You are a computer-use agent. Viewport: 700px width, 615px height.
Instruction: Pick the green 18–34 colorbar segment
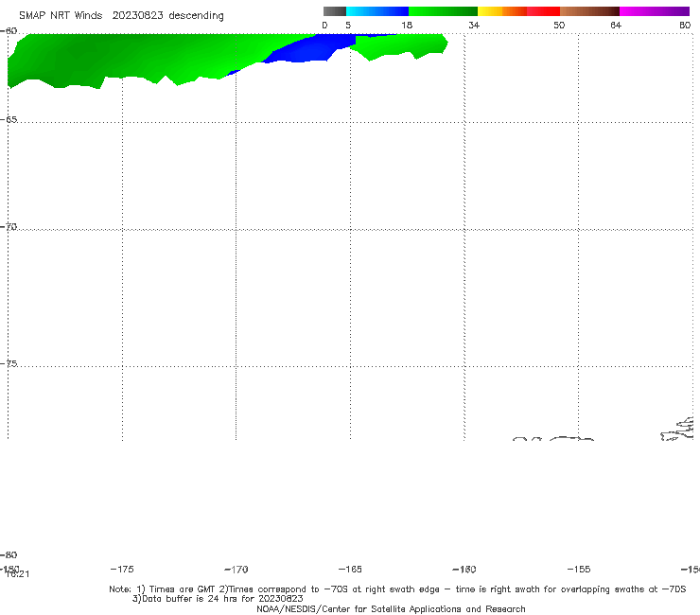point(443,11)
